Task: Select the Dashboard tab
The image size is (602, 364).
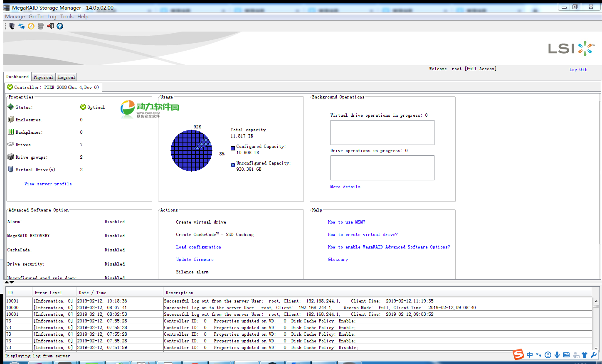Action: 17,77
